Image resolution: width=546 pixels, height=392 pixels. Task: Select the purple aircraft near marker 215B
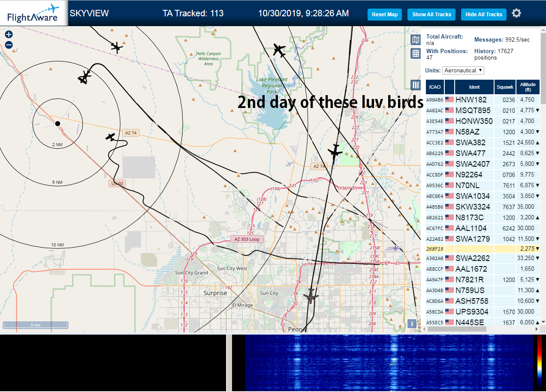pos(395,248)
